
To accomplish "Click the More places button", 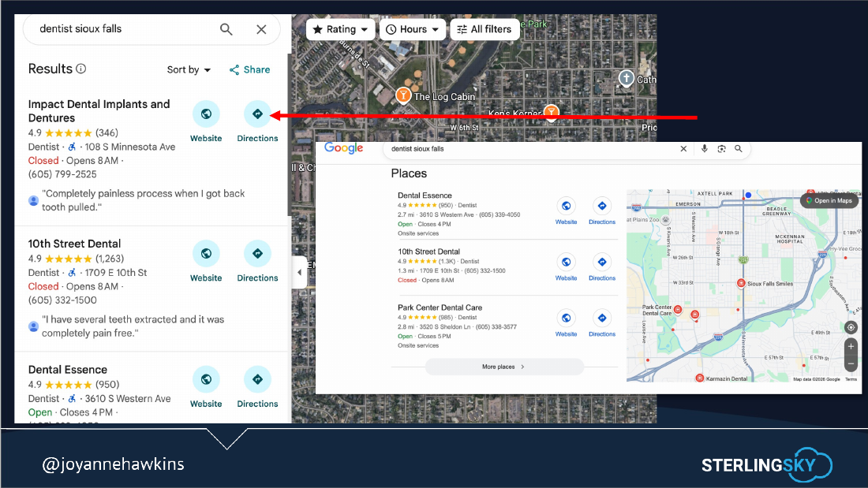I will point(504,367).
